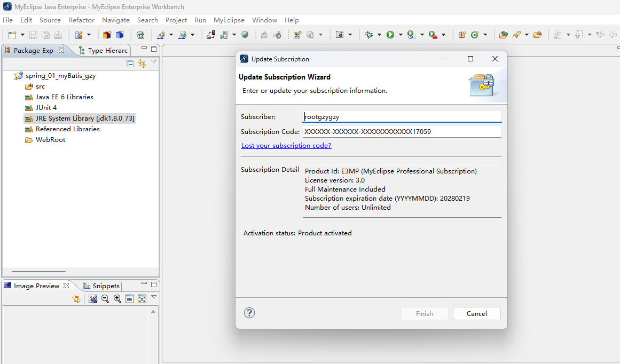Click Collapse All icon in Package Explorer
620x364 pixels.
[130, 64]
